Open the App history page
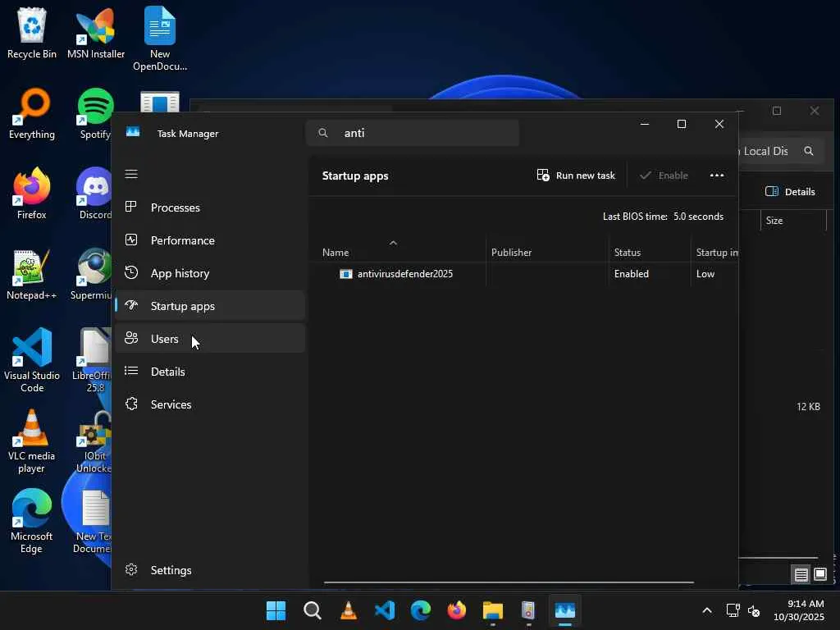The image size is (840, 630). click(x=180, y=273)
